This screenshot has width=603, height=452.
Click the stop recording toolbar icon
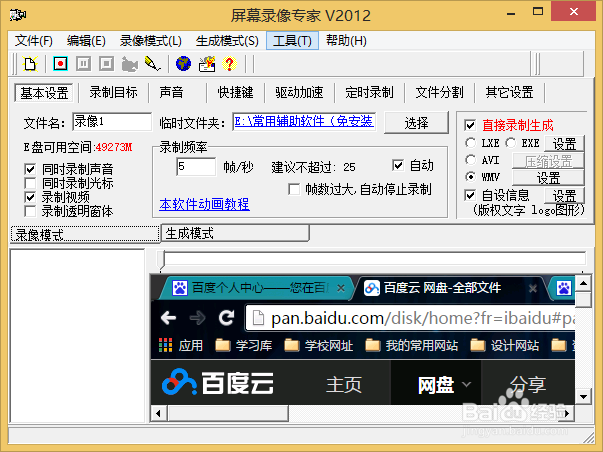[107, 63]
